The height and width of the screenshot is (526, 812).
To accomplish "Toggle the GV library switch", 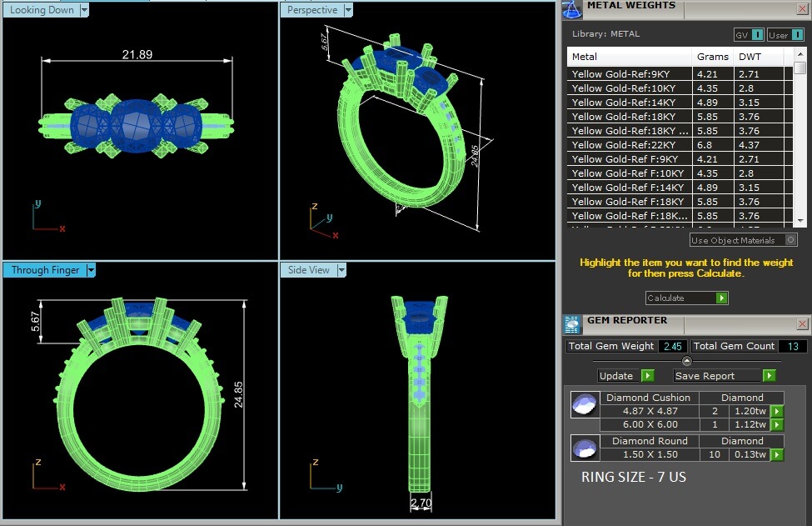I will (756, 35).
